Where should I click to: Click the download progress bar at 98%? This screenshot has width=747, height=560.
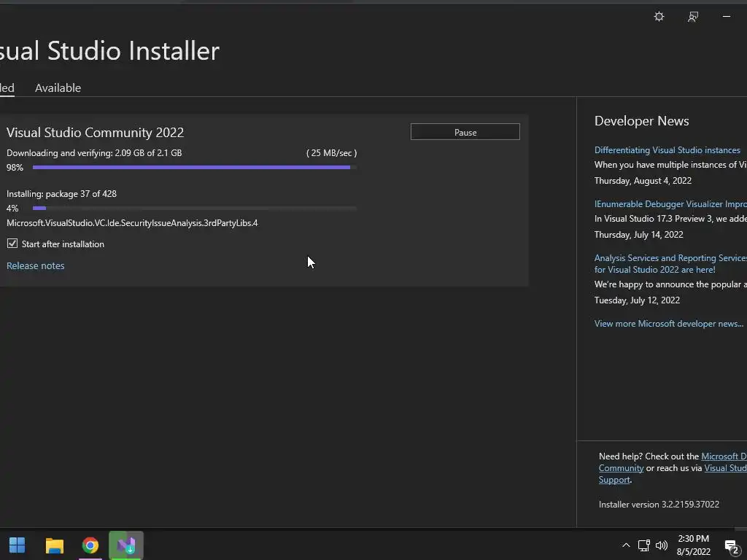click(x=194, y=168)
